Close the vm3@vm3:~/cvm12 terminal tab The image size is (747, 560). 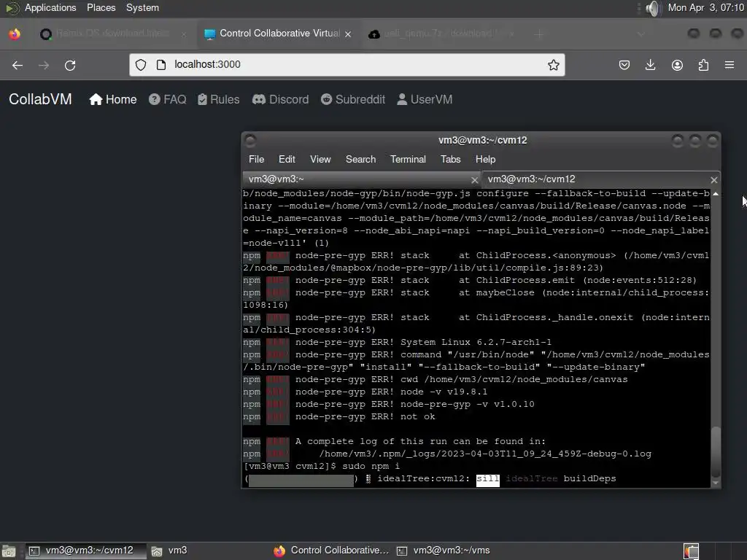(713, 180)
